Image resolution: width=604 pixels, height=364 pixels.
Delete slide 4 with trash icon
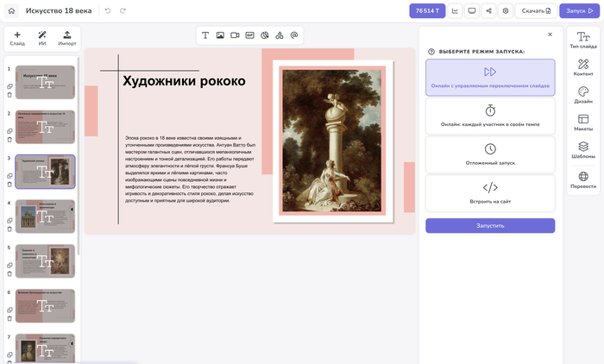tap(9, 229)
